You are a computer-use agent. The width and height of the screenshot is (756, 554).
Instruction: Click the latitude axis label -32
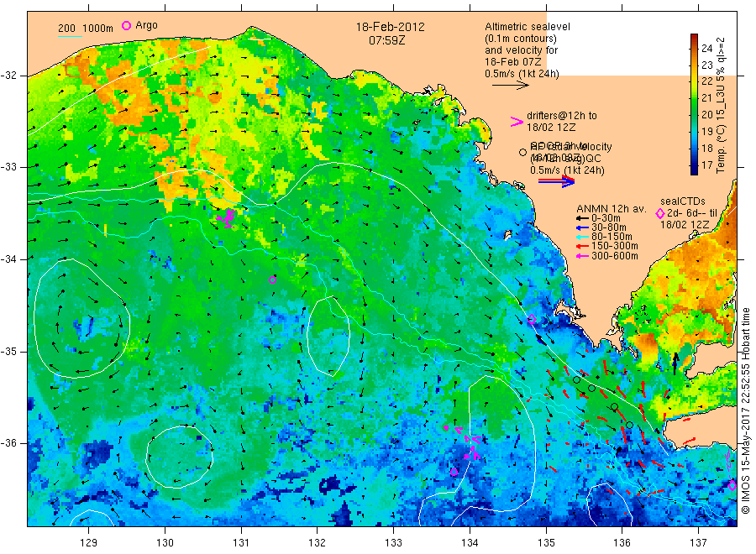pos(9,76)
